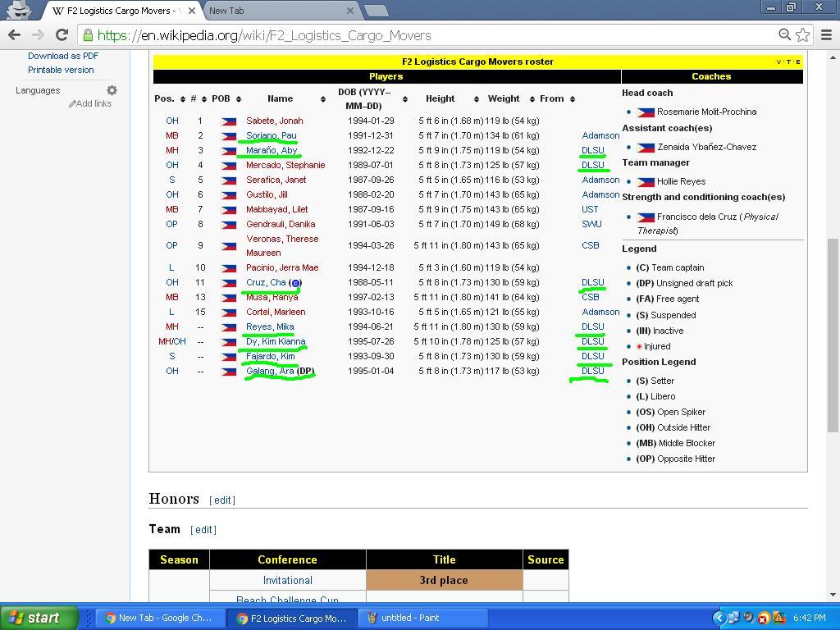This screenshot has height=630, width=840.
Task: Open a new tab with the new-tab button
Action: point(376,11)
